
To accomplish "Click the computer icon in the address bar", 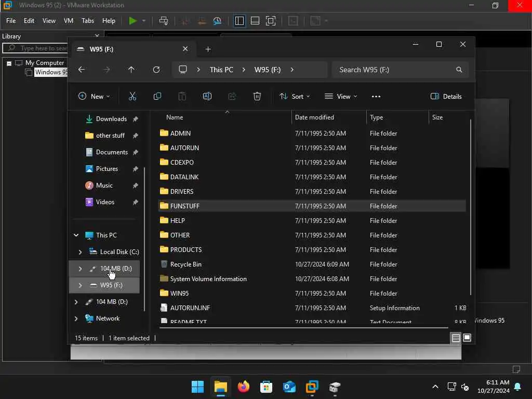I will point(183,70).
